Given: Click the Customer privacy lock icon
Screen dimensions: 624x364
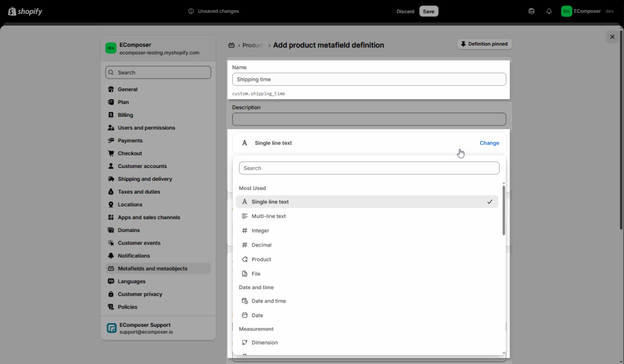Looking at the screenshot, I should pyautogui.click(x=111, y=294).
